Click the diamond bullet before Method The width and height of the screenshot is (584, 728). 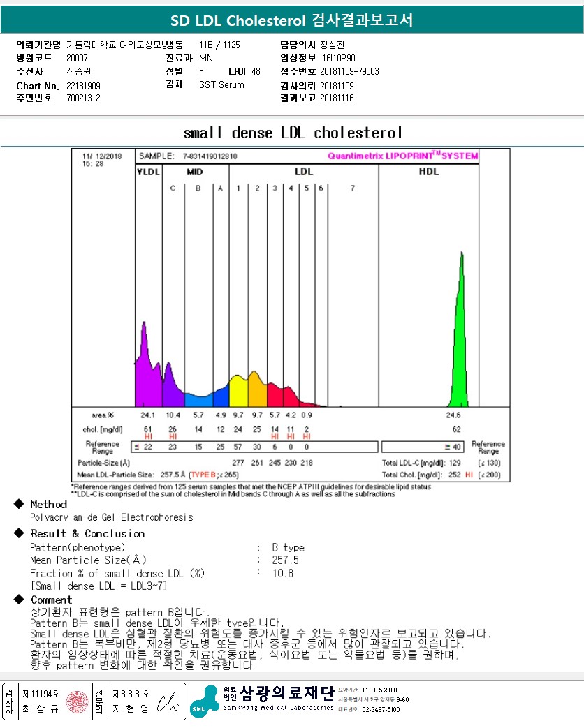click(x=19, y=504)
